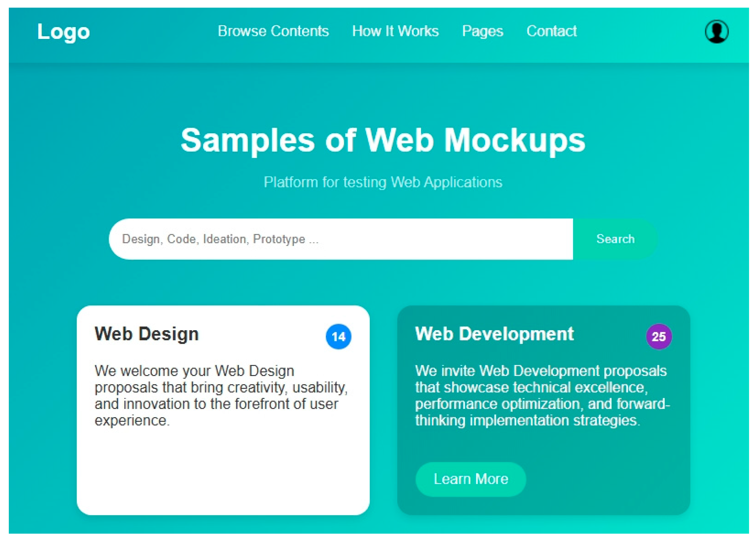Click Platform for testing Web Applications subtitle
This screenshot has width=756, height=542.
[383, 182]
